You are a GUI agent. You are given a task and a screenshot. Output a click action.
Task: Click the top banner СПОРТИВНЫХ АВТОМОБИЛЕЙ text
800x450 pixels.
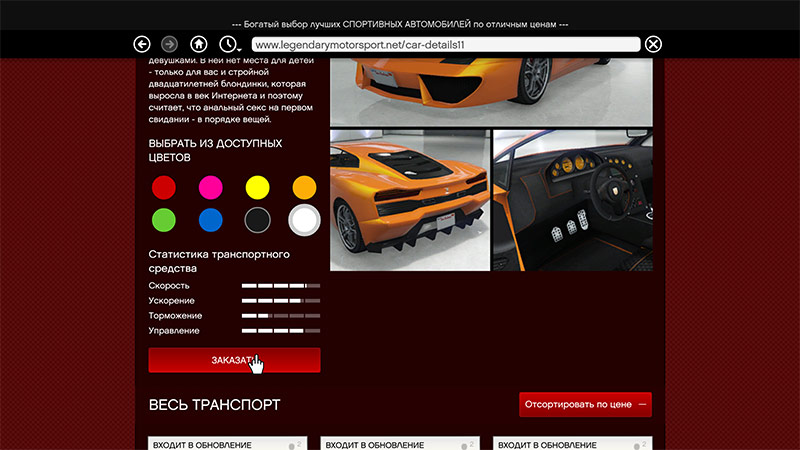(406, 24)
